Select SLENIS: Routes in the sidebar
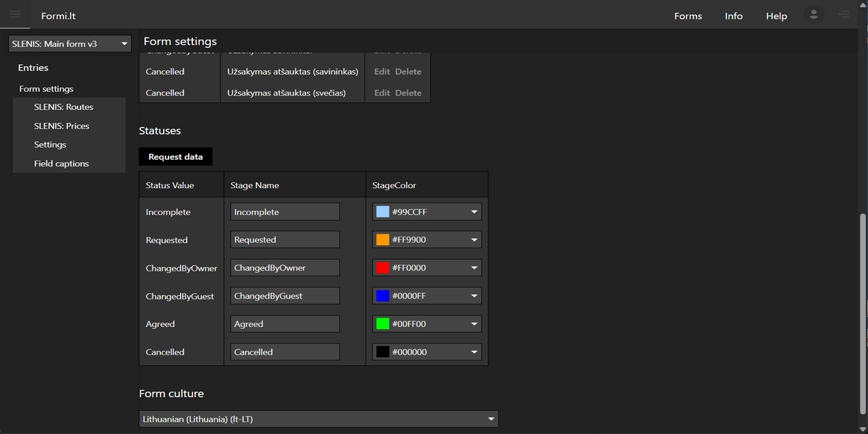The image size is (868, 434). (64, 107)
